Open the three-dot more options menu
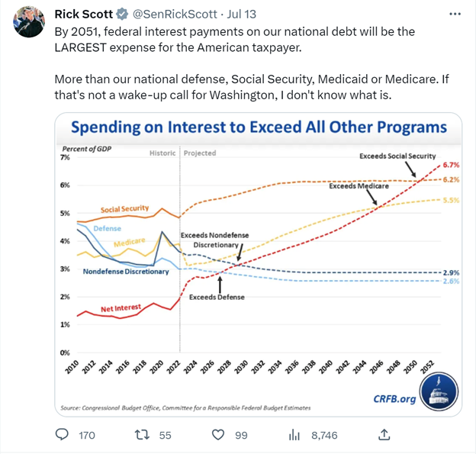This screenshot has height=454, width=476. (x=455, y=14)
